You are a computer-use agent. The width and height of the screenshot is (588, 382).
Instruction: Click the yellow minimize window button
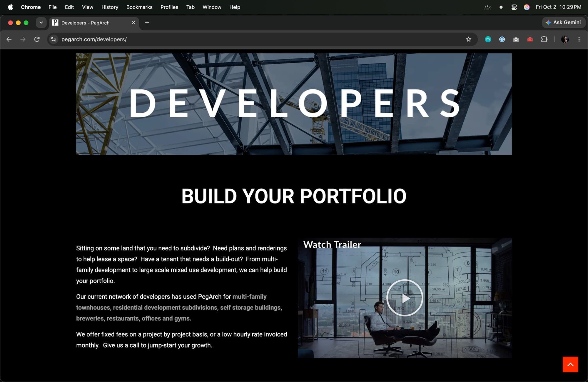[x=18, y=23]
